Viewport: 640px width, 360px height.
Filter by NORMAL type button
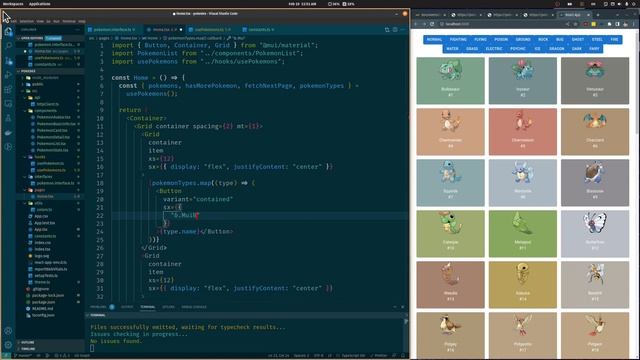point(434,40)
